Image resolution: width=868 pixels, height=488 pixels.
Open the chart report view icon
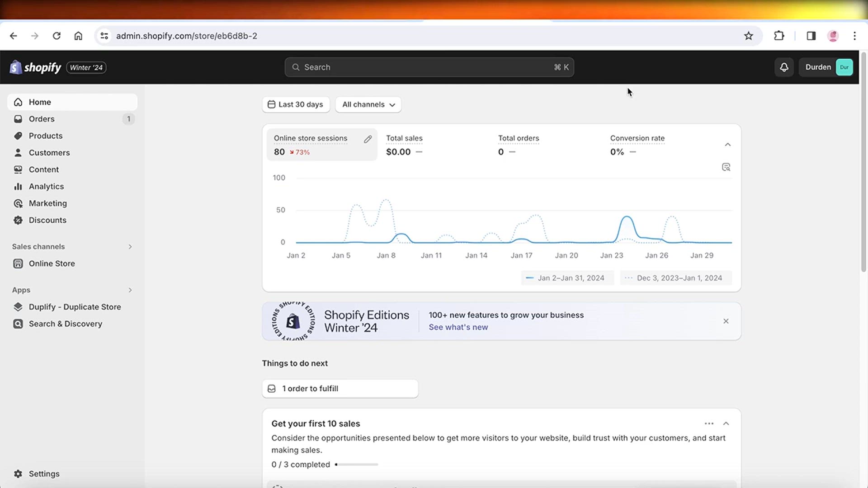(726, 167)
